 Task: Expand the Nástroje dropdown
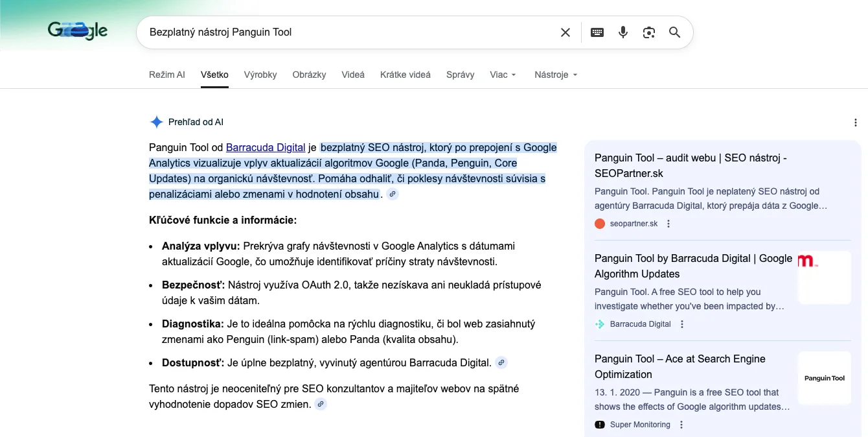[x=556, y=75]
